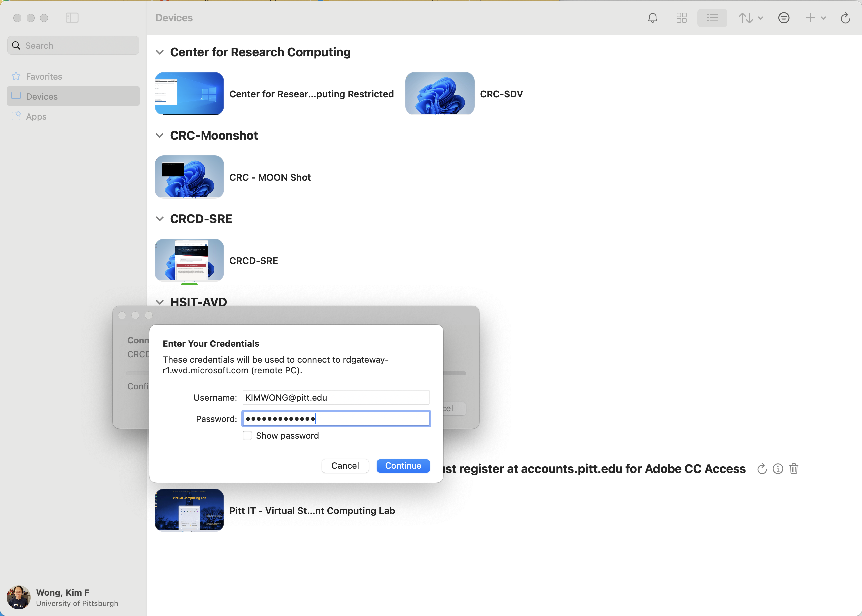Image resolution: width=862 pixels, height=616 pixels.
Task: Open the CRCD-SRE desktop thumbnail
Action: click(x=189, y=260)
